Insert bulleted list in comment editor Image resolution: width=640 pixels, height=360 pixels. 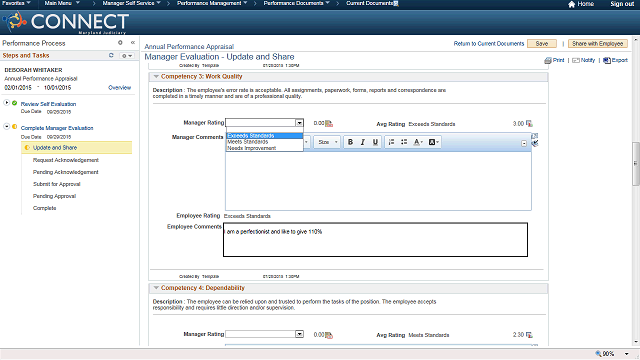coord(404,142)
